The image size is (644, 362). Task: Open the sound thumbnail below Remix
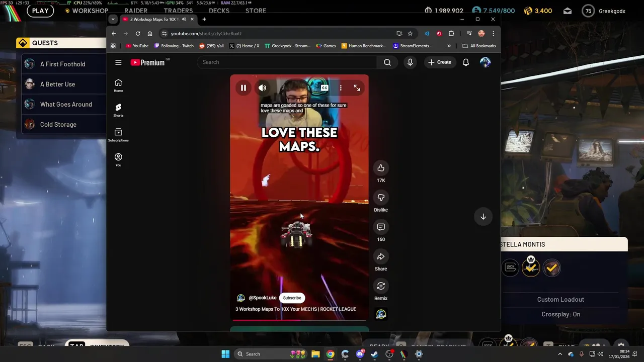(x=381, y=314)
